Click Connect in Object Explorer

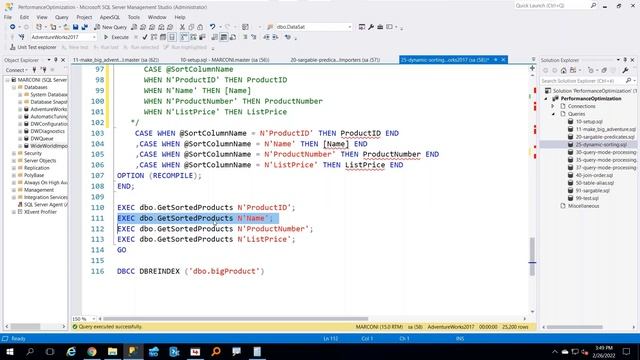click(16, 70)
